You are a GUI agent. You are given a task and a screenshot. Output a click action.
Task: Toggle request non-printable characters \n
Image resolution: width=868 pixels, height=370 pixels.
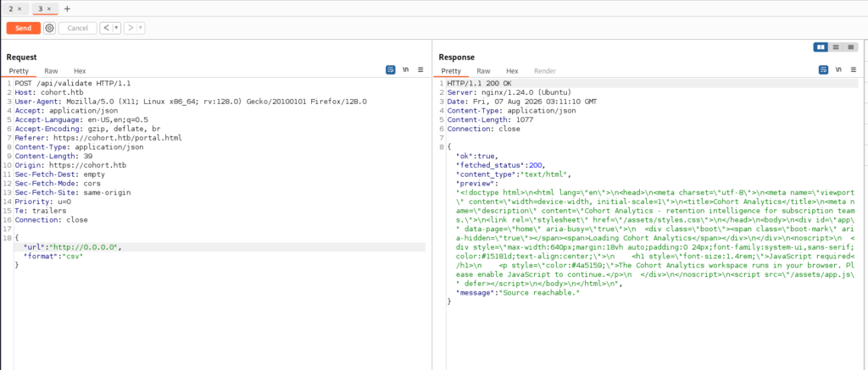406,69
